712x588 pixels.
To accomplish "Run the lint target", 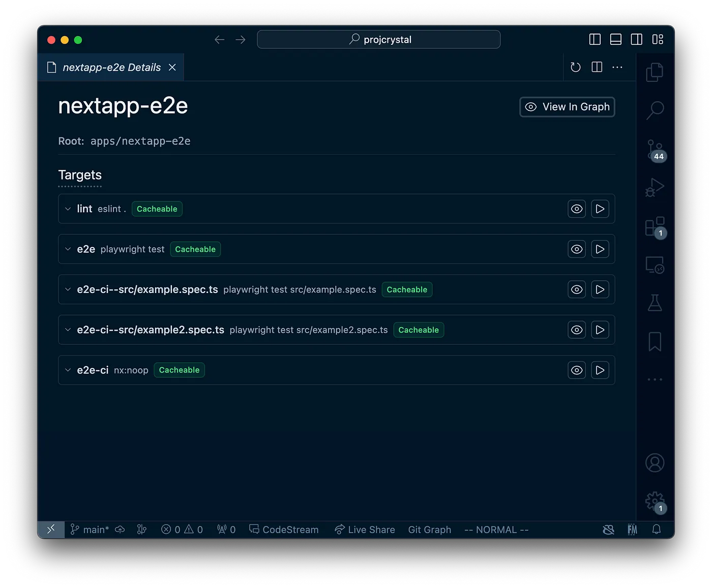I will coord(600,209).
